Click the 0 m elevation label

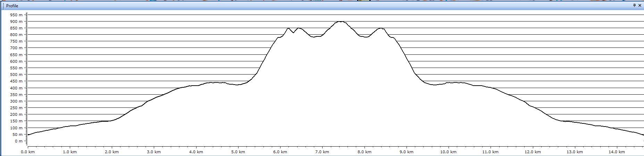pos(18,141)
